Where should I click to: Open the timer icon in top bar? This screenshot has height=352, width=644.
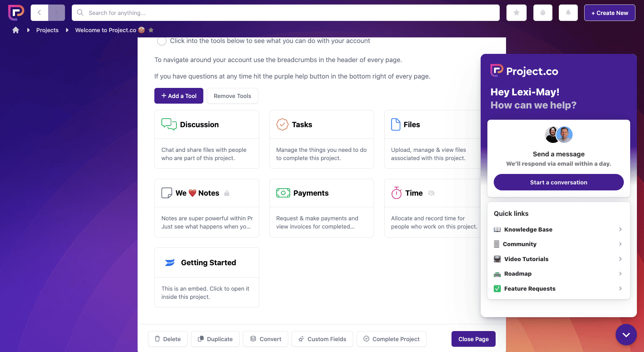click(x=542, y=13)
